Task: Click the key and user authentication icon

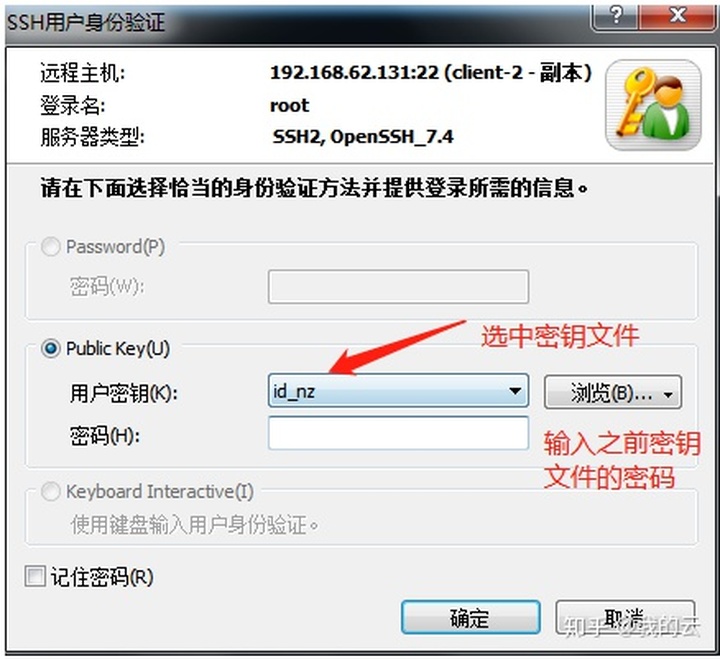Action: pos(653,106)
